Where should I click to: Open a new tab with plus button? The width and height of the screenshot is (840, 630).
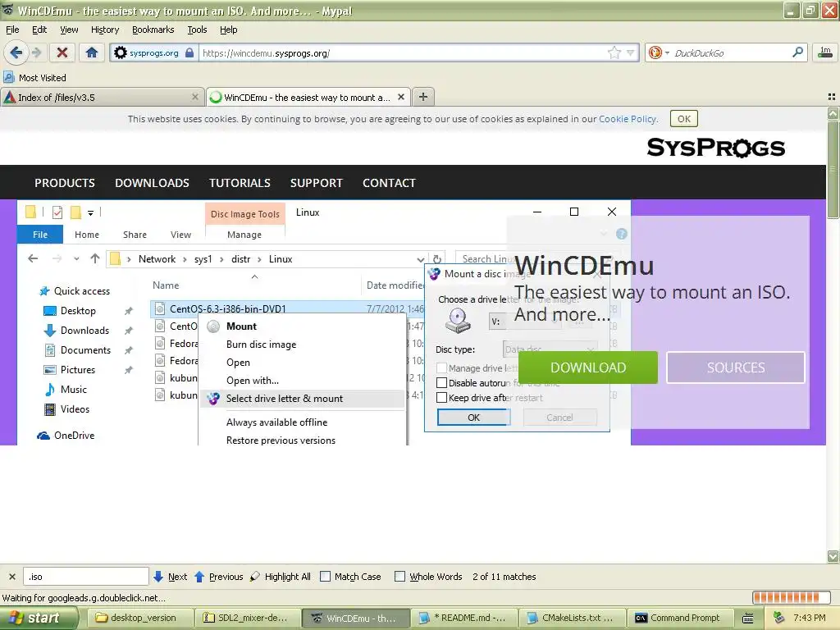(423, 97)
